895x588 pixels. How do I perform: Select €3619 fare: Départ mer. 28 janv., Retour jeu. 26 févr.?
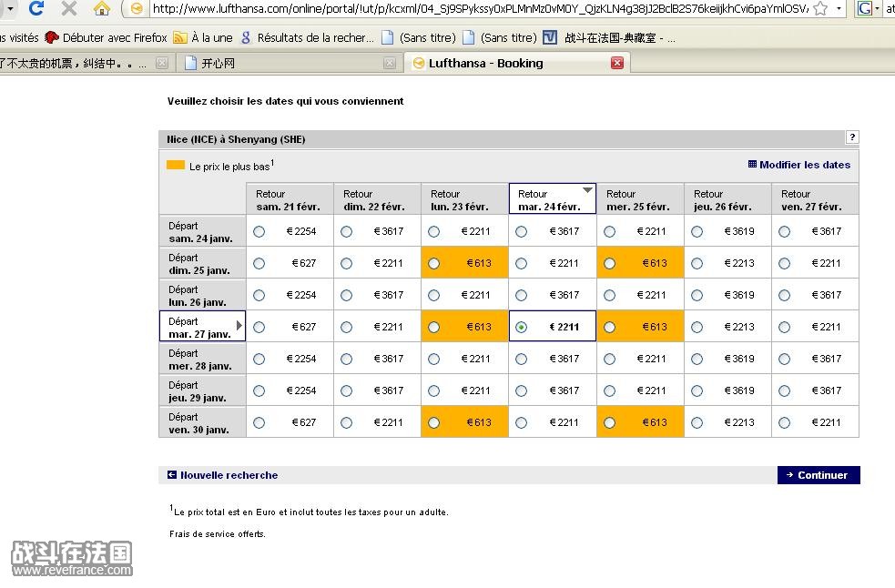click(697, 359)
